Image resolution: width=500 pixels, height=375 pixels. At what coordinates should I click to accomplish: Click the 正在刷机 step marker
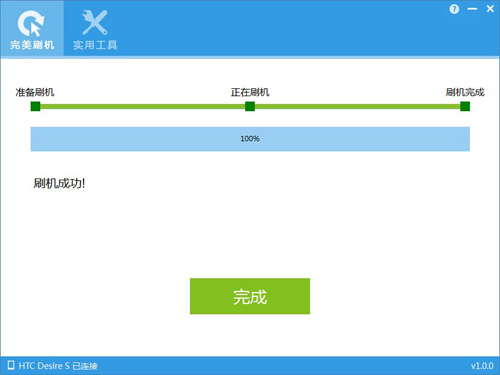pos(250,106)
